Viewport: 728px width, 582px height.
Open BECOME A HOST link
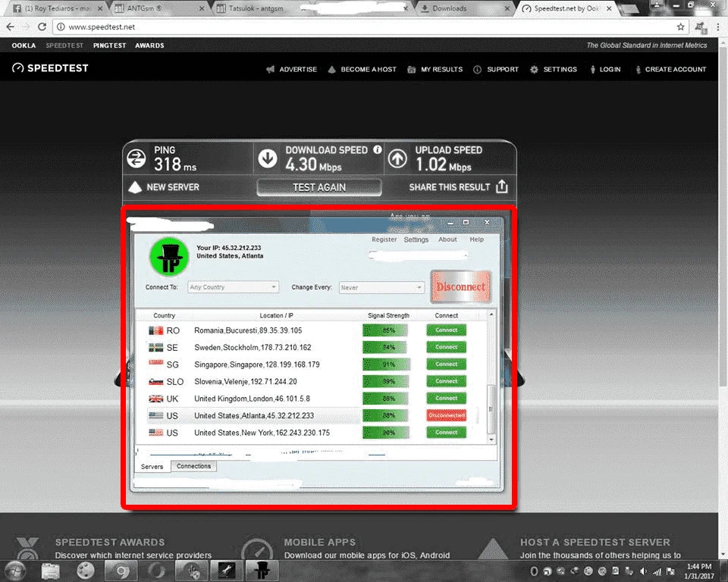point(362,69)
